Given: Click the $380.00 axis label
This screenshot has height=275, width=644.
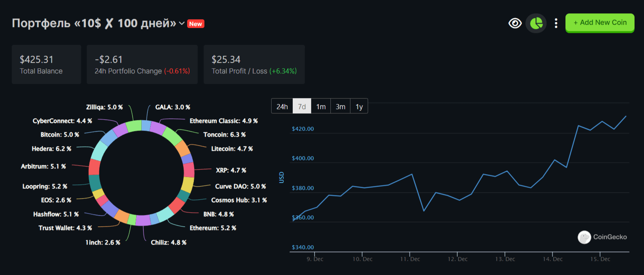Looking at the screenshot, I should pos(303,188).
